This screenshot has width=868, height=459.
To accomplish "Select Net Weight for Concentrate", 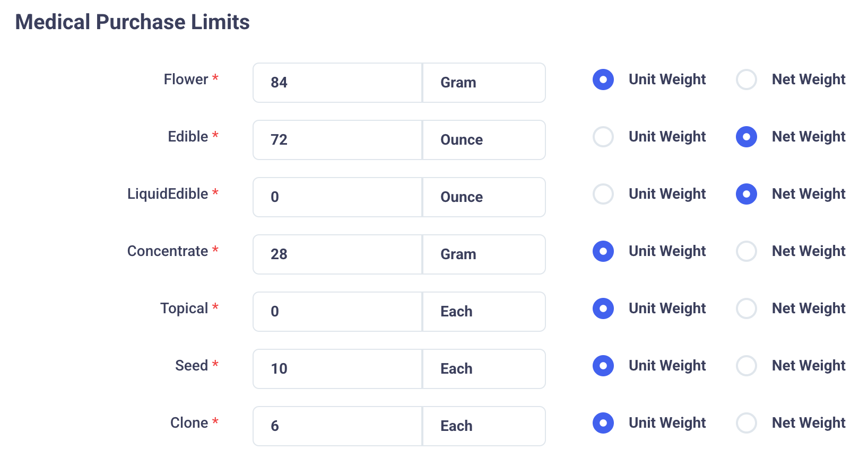I will click(x=746, y=251).
